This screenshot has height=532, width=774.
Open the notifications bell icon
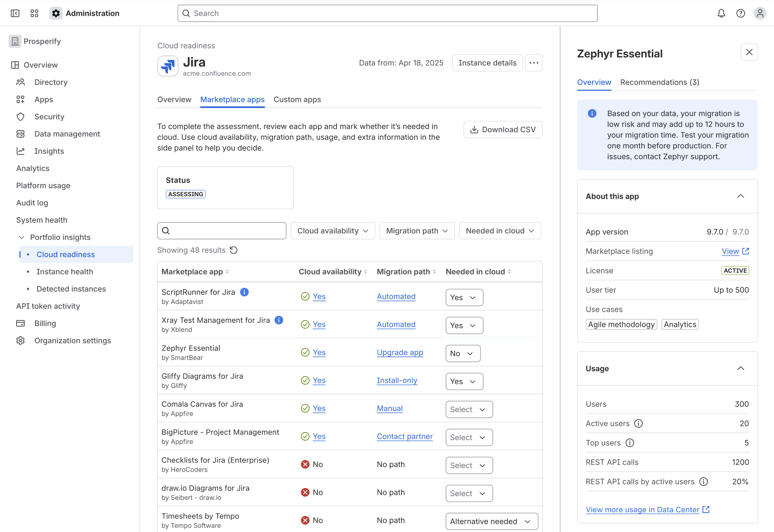[721, 13]
